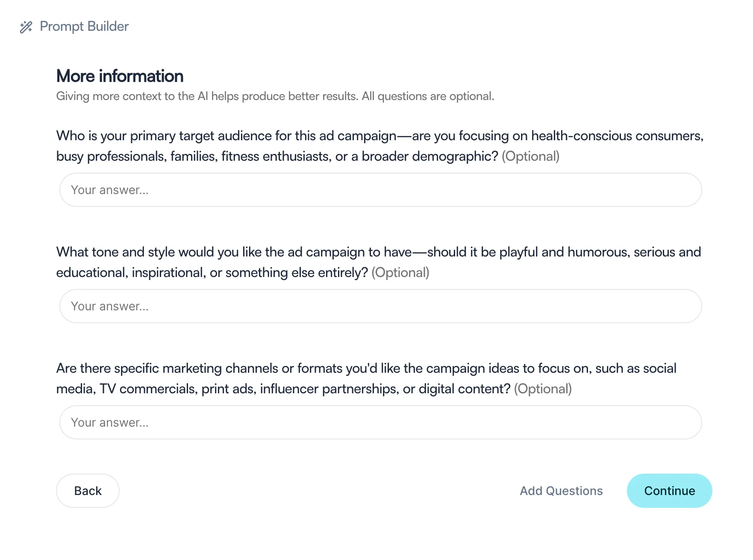Click the 'All questions are optional' sentence
Image resolution: width=753 pixels, height=560 pixels.
[428, 96]
